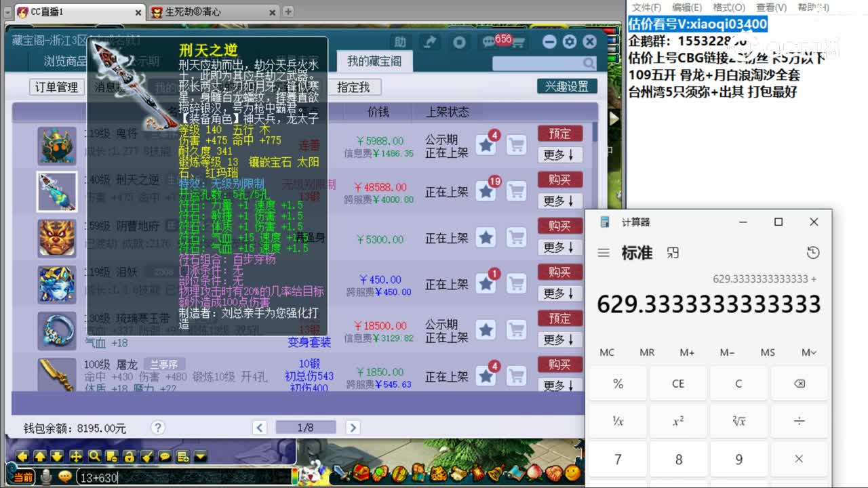Toggle Calculator keep-on-top icon beside 标准
This screenshot has width=868, height=488.
(673, 253)
